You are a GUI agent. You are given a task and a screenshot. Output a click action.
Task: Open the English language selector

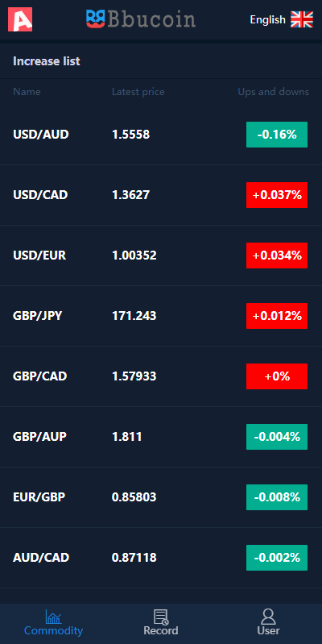coord(282,19)
